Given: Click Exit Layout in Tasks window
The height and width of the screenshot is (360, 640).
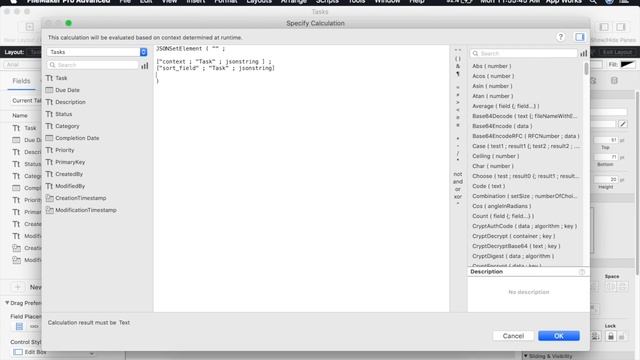Looking at the screenshot, I should [x=617, y=52].
